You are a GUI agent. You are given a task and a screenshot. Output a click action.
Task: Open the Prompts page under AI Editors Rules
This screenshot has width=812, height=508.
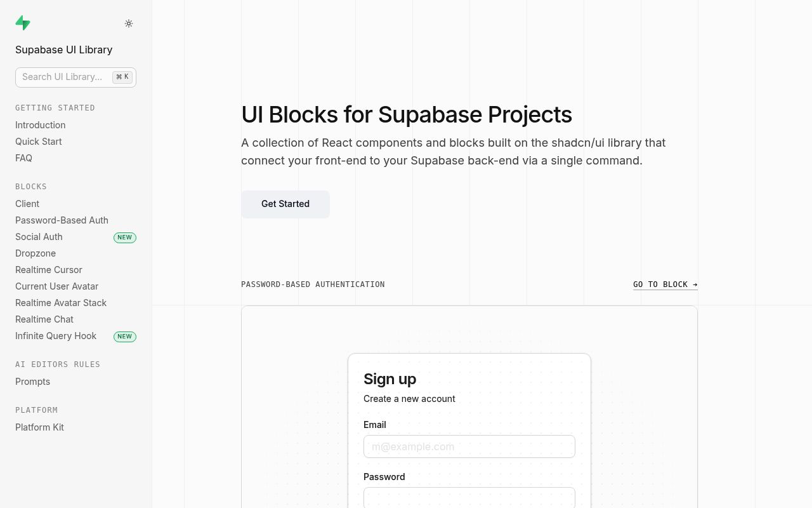coord(32,382)
